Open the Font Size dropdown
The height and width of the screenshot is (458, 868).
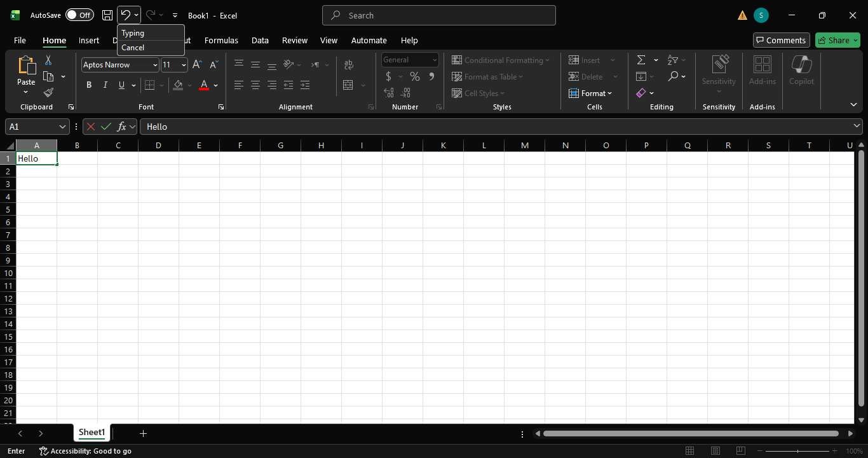(183, 65)
